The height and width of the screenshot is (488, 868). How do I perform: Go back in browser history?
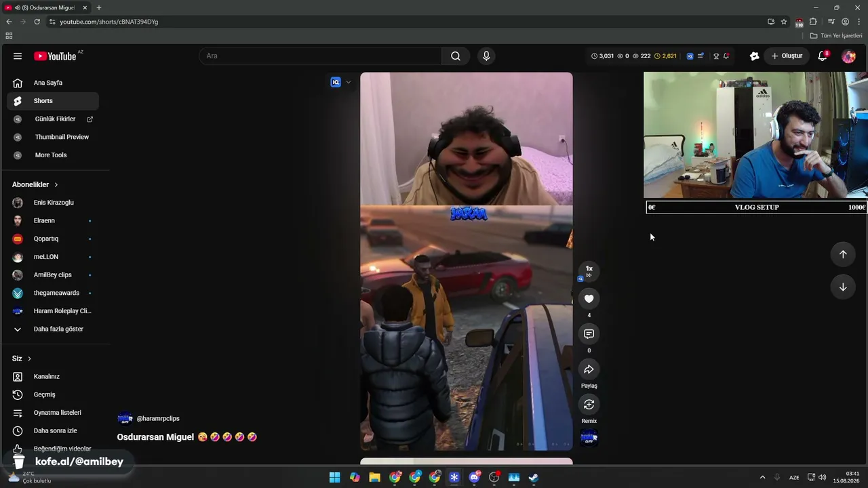coord(9,22)
